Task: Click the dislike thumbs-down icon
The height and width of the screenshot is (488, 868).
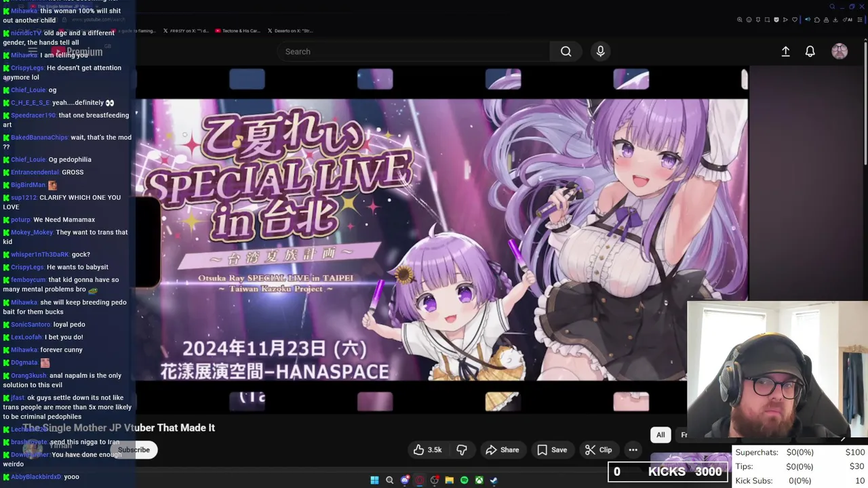Action: 462,450
